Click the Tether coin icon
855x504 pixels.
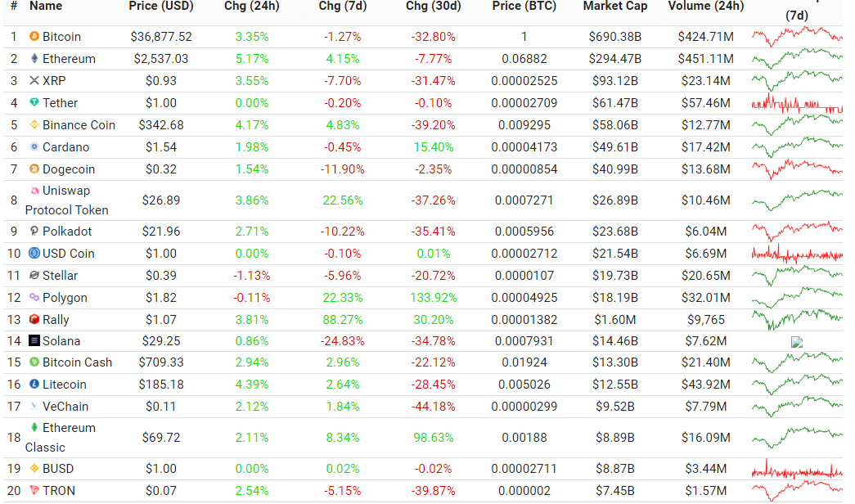[34, 102]
